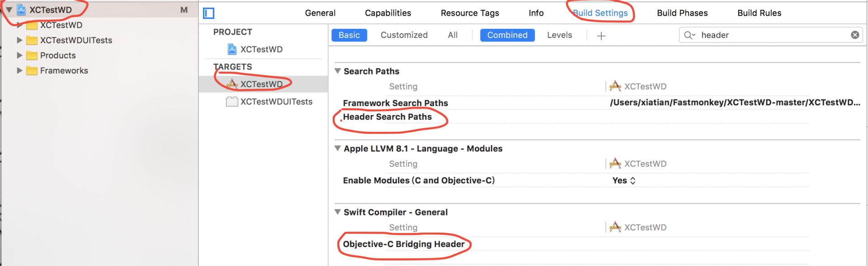Select the XCTestWD project file icon under PROJECT

[232, 49]
